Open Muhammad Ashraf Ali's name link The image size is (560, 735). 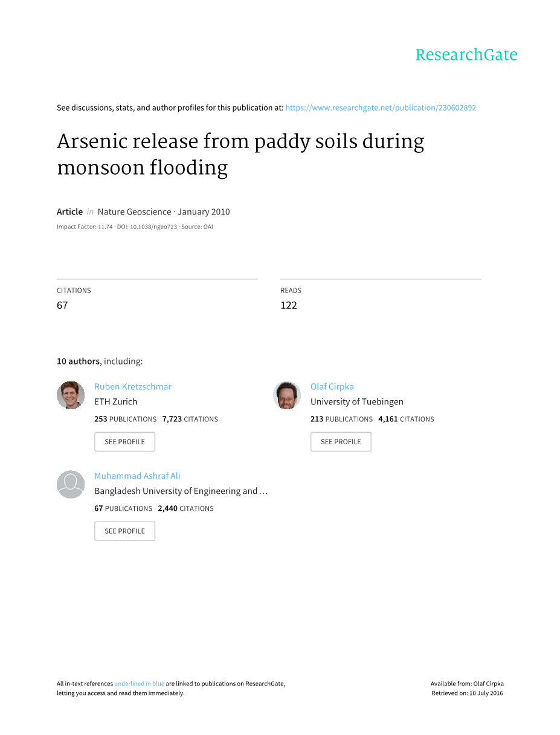[137, 476]
